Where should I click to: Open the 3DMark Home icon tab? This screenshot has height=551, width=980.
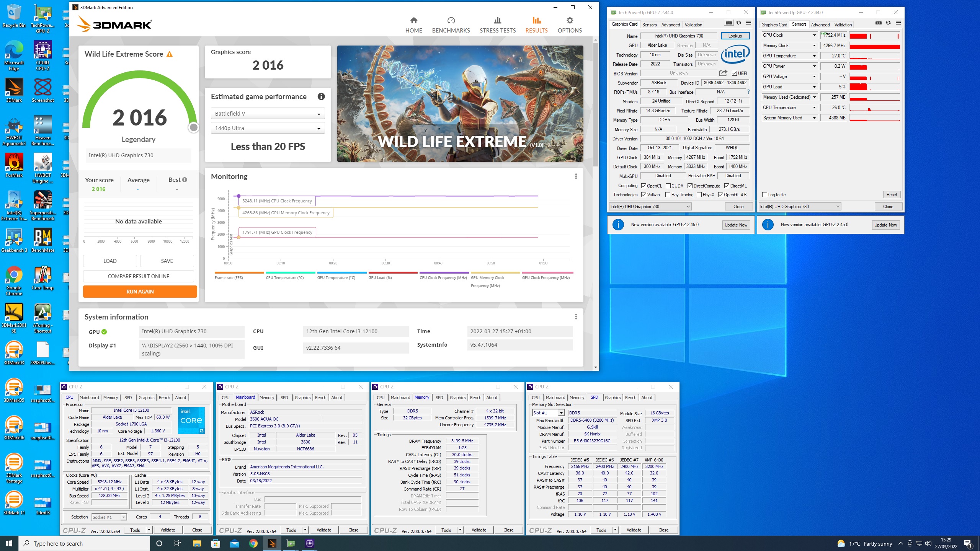pos(413,20)
